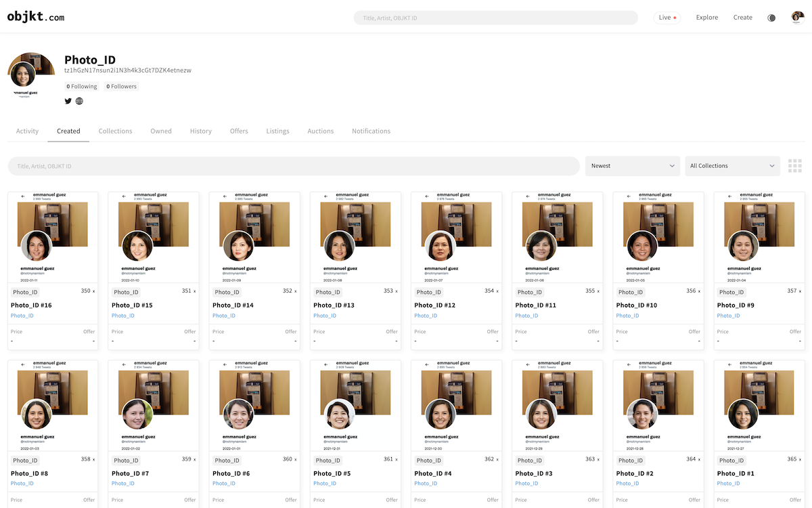Click Photo_ID tag badge on card #6
The height and width of the screenshot is (508, 812).
click(227, 461)
